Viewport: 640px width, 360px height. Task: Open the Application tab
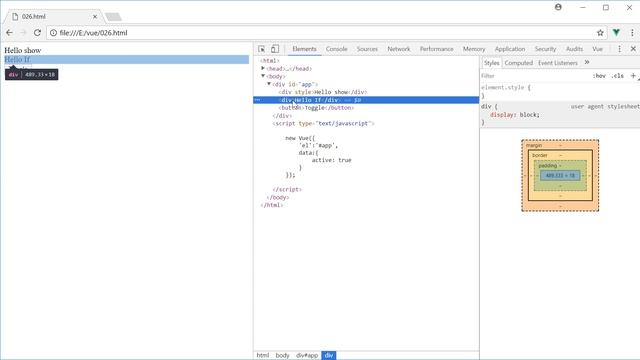(x=510, y=49)
